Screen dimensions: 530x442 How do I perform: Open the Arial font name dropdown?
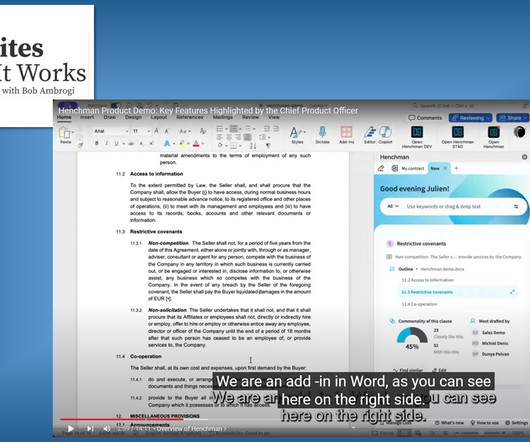point(111,131)
